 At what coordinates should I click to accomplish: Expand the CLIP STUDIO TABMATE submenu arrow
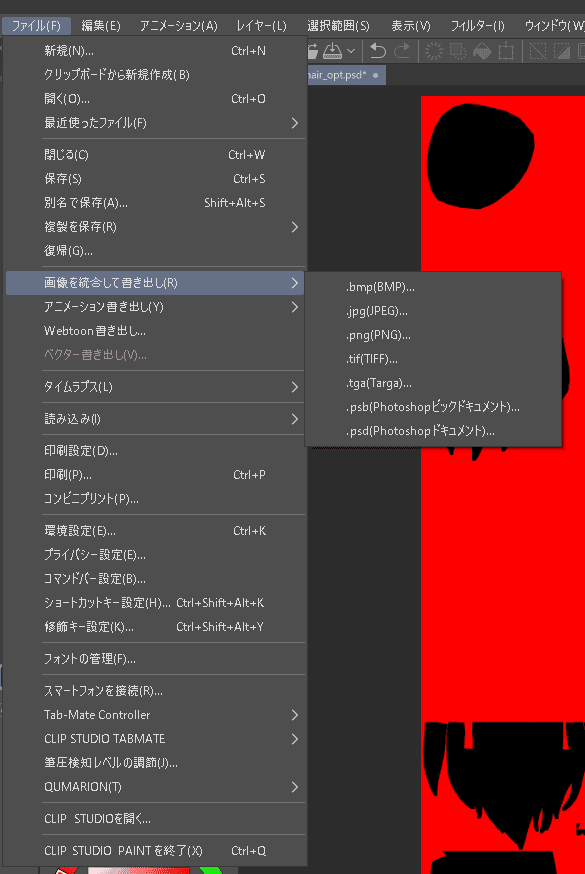pos(295,739)
